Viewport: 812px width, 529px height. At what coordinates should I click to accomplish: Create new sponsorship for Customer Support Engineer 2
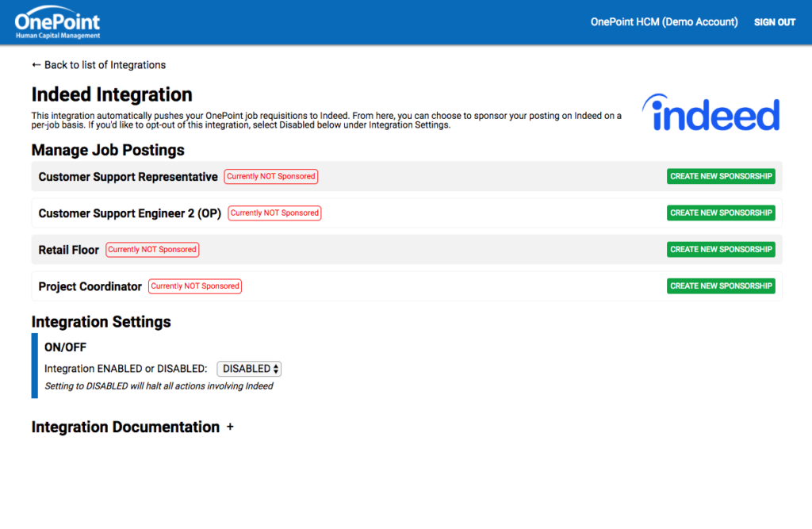(720, 213)
